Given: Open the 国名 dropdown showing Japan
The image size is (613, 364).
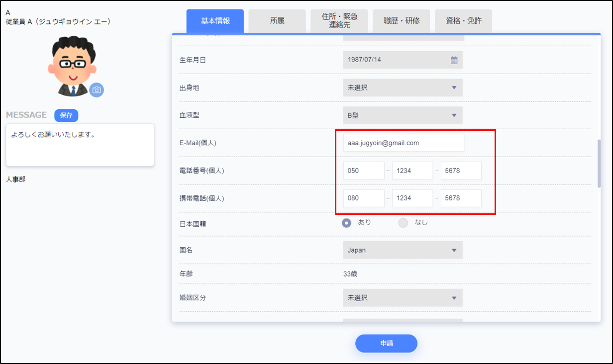Looking at the screenshot, I should coord(403,250).
